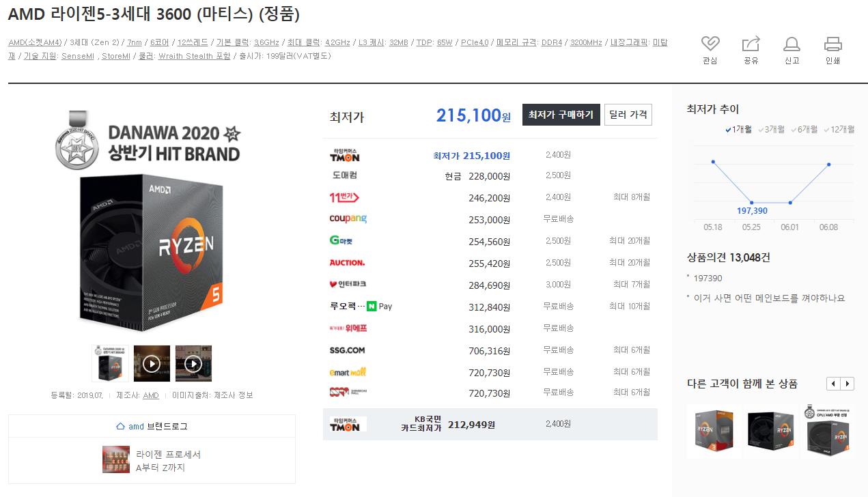Open the 위메프 shop logo
Image resolution: width=868 pixels, height=497 pixels.
point(348,328)
